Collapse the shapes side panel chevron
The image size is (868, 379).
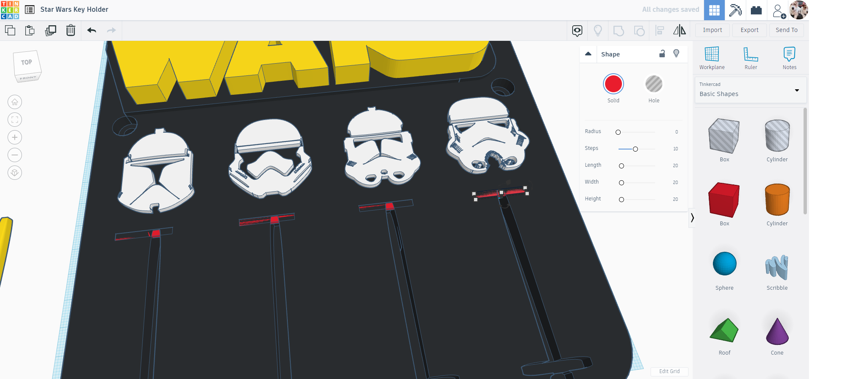pyautogui.click(x=692, y=218)
